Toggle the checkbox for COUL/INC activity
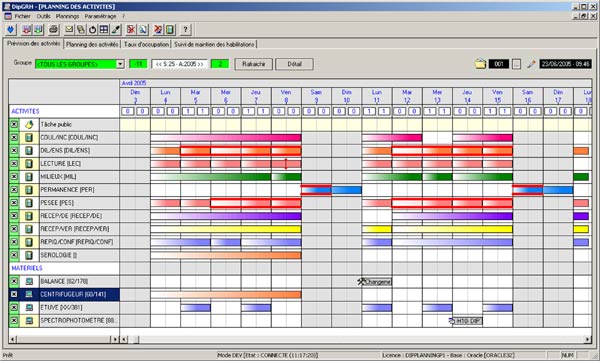 click(x=14, y=137)
